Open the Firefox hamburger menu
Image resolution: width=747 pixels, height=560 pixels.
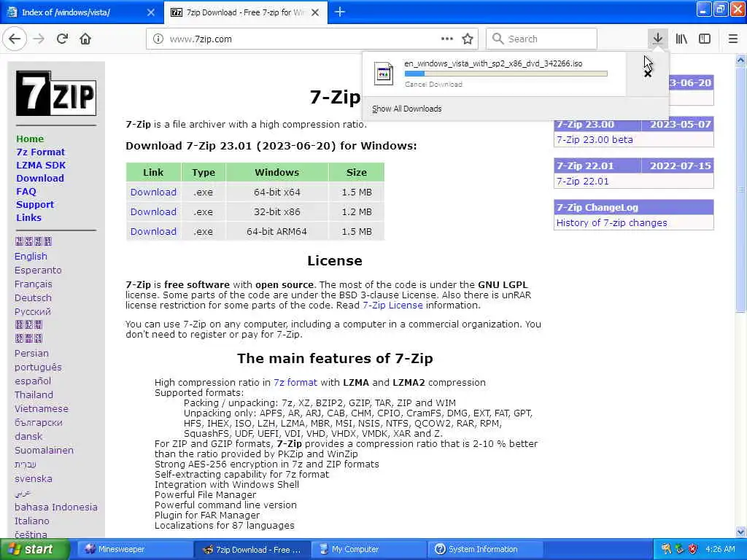click(733, 39)
